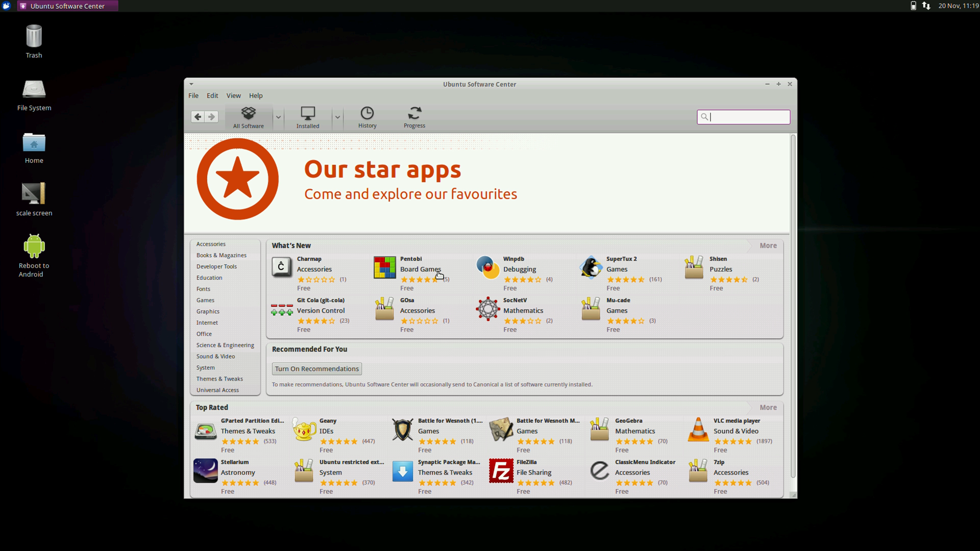Show the Installed software view

pyautogui.click(x=308, y=117)
